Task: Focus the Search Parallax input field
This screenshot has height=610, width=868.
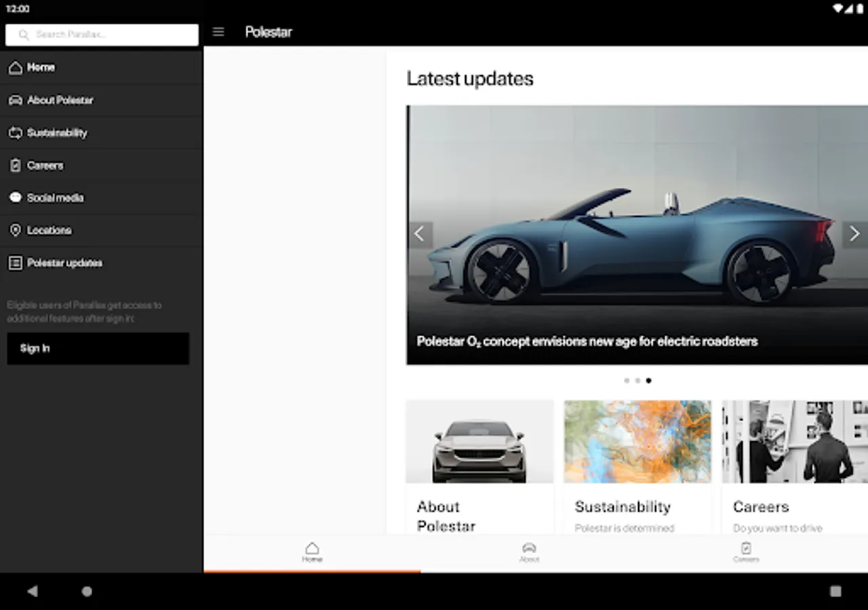Action: (102, 35)
